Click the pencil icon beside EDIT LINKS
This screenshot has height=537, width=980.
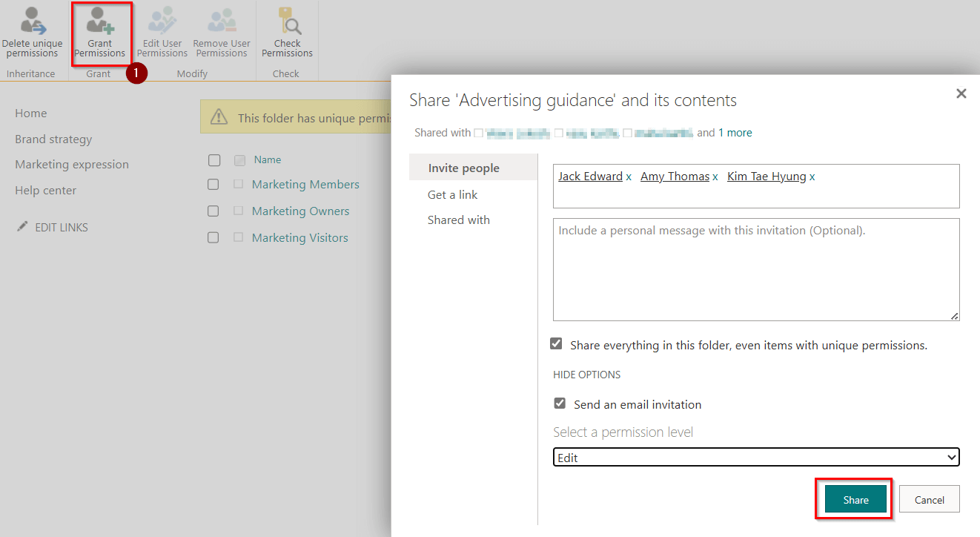[x=22, y=226]
